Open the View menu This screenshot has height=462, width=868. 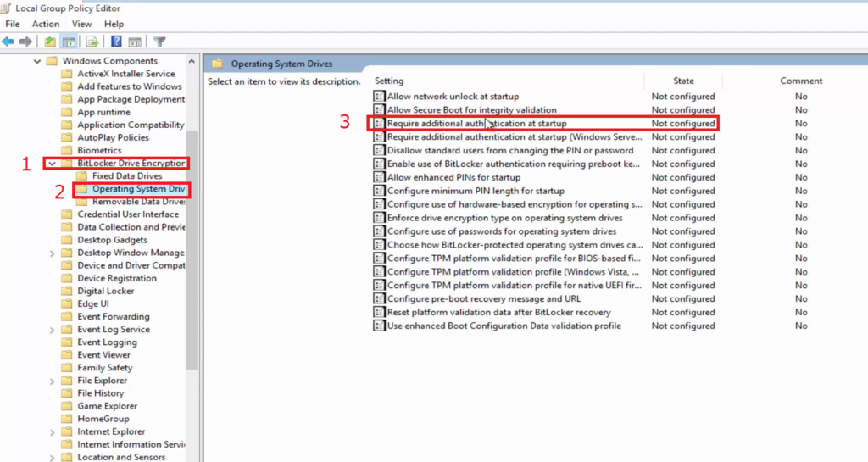(x=81, y=24)
